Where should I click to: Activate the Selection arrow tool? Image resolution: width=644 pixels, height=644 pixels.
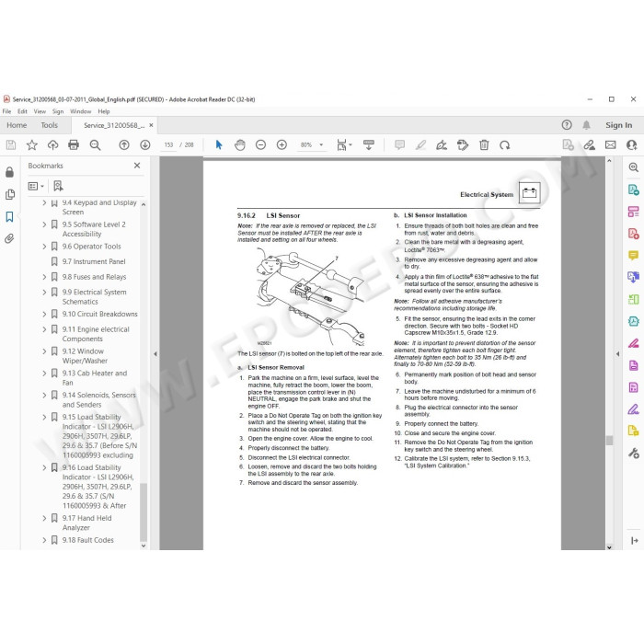point(219,145)
